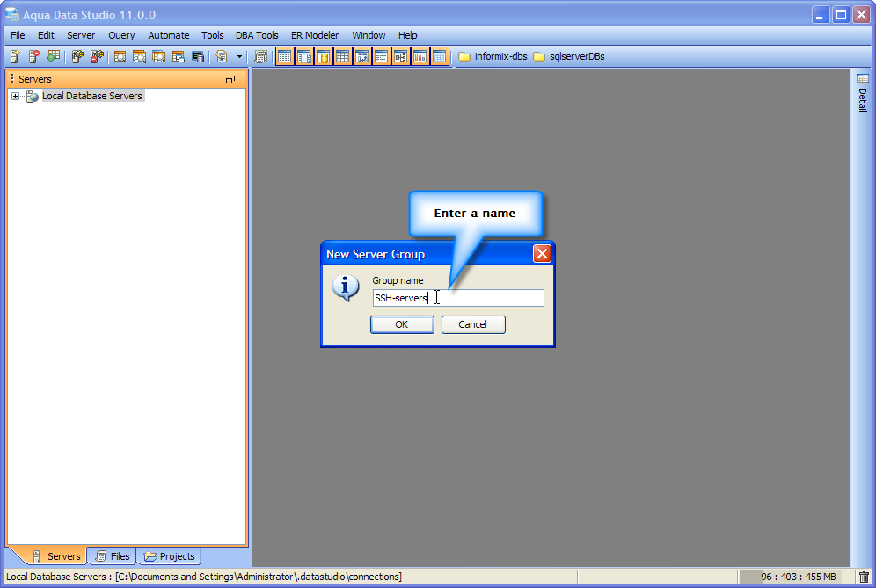Screen dimensions: 876x588
Task: Click the register server icon with yellow star
Action: tap(15, 56)
